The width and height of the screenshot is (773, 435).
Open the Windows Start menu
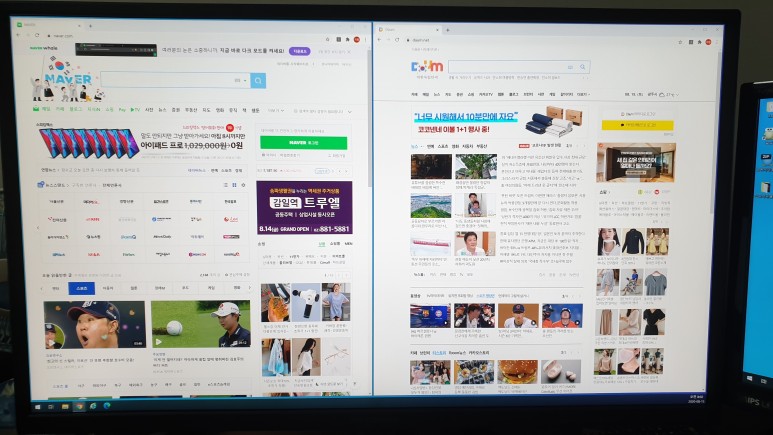(39, 407)
